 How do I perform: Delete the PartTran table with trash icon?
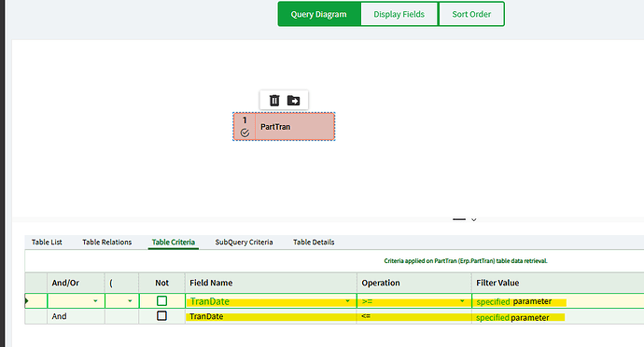coord(274,100)
